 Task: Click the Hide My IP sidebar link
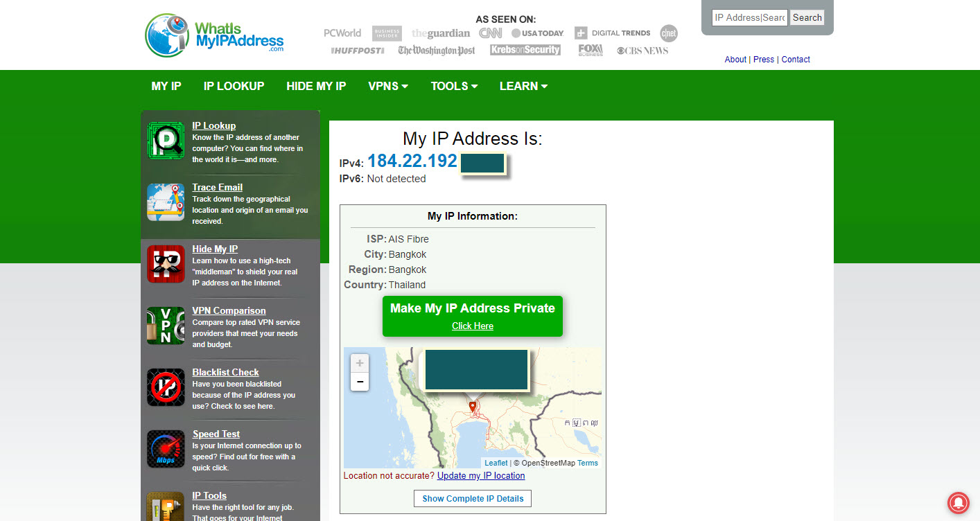click(x=215, y=249)
